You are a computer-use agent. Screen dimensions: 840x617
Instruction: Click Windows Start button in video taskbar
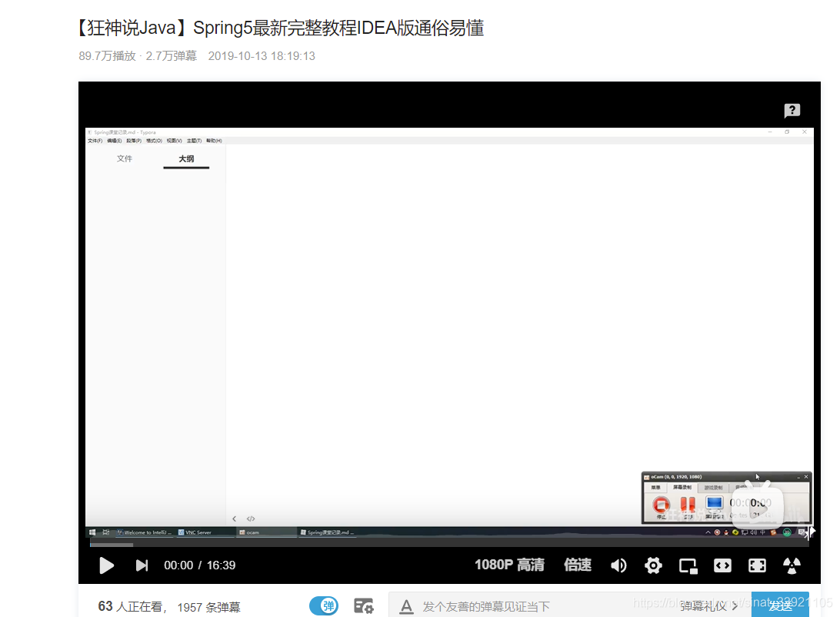point(92,532)
